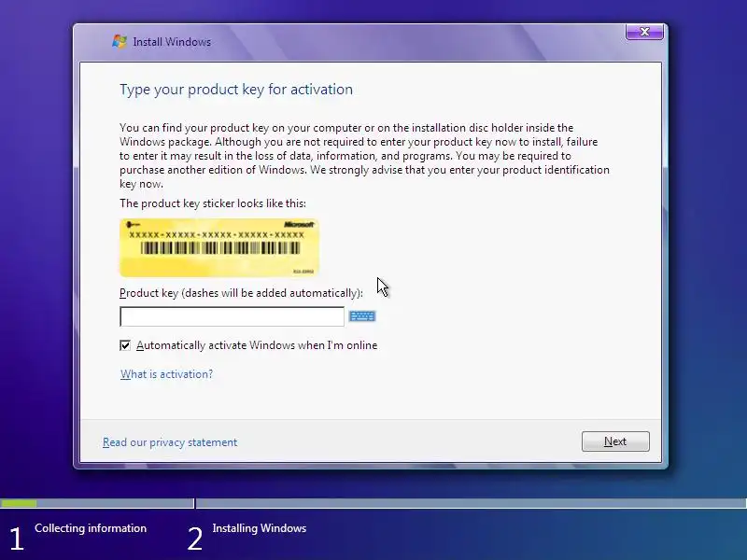Click the product key sticker image
The image size is (747, 560).
[219, 247]
